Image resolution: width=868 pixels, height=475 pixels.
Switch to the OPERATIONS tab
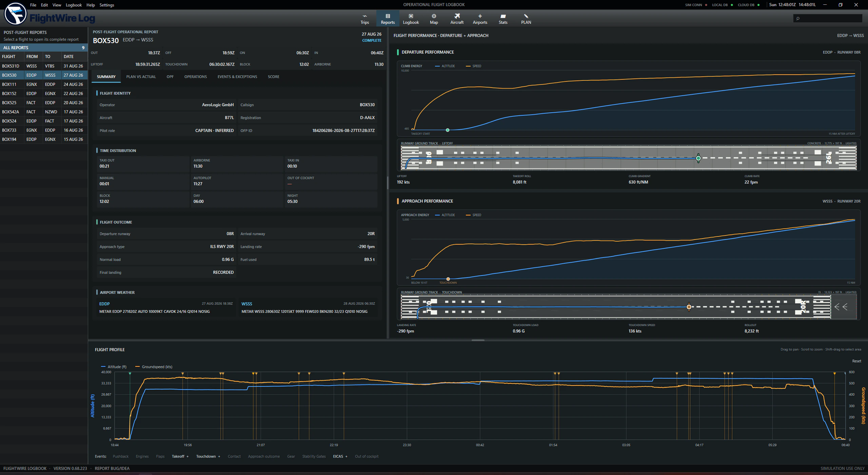point(196,77)
